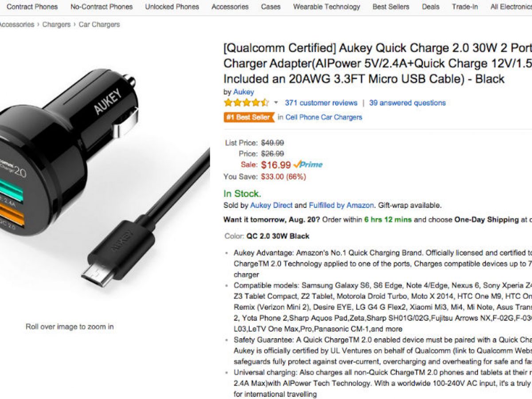Image resolution: width=532 pixels, height=399 pixels.
Task: Open the 371 customer reviews link
Action: click(321, 103)
